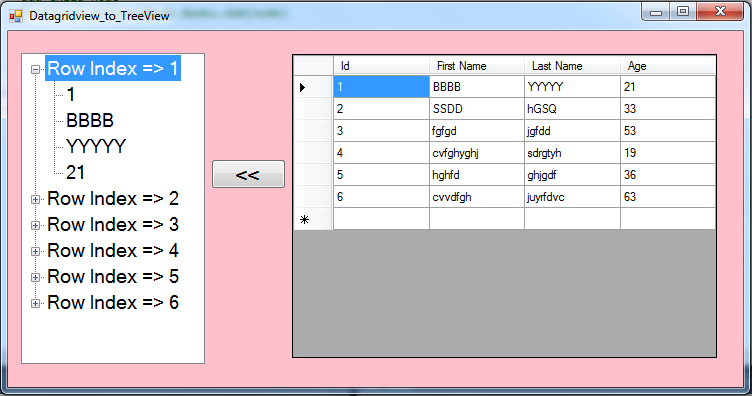Open the application icon system menu
The width and height of the screenshot is (752, 396).
(x=16, y=16)
